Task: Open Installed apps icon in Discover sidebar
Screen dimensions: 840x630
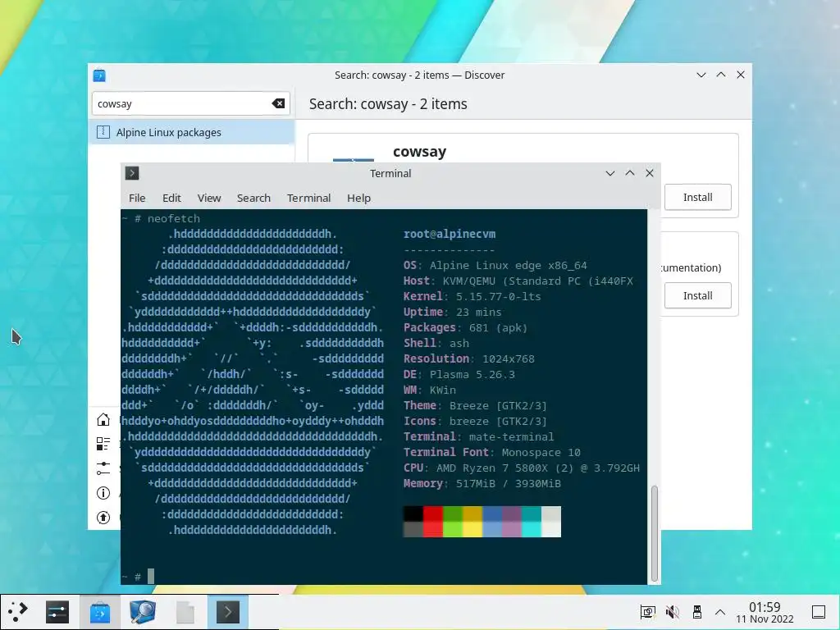Action: pos(103,444)
